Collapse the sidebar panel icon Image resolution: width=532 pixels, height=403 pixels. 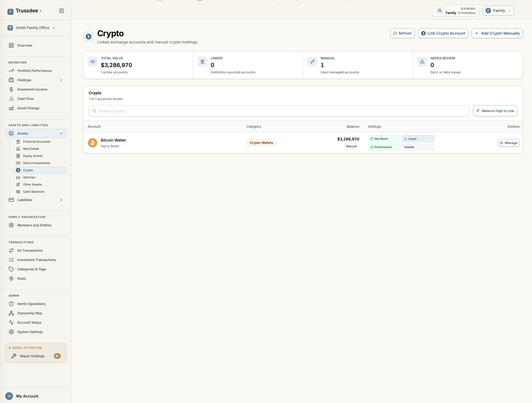point(62,11)
